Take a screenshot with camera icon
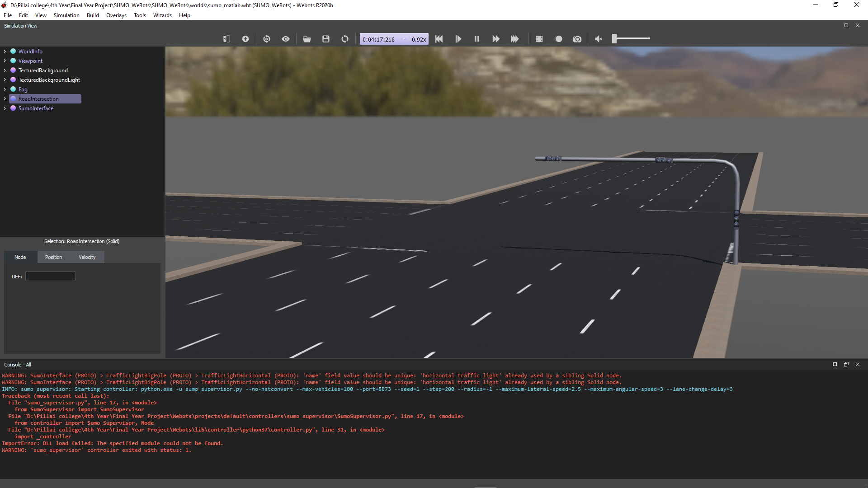868x488 pixels. pos(577,39)
